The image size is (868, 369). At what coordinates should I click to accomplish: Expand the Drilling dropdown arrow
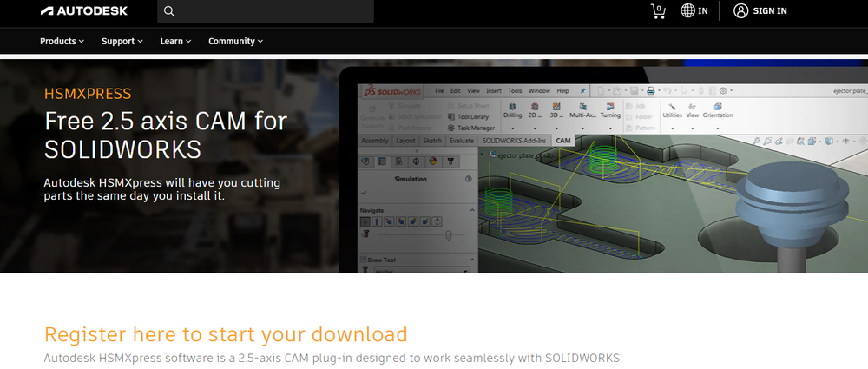[x=513, y=128]
